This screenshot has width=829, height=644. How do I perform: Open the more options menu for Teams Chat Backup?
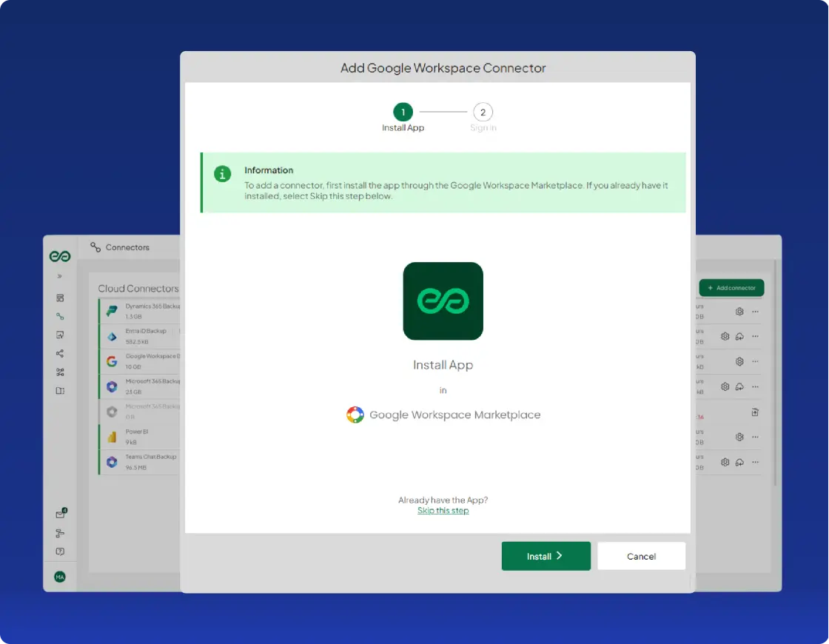(x=755, y=462)
